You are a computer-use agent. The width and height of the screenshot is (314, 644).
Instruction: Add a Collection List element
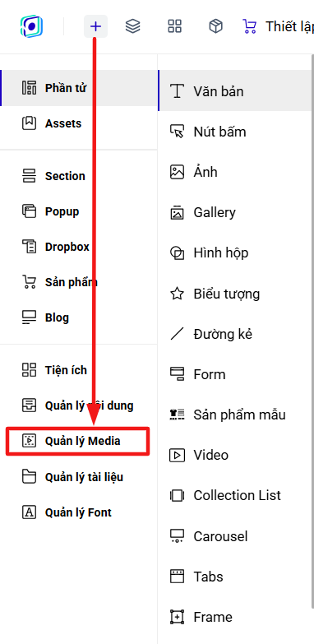tap(236, 495)
